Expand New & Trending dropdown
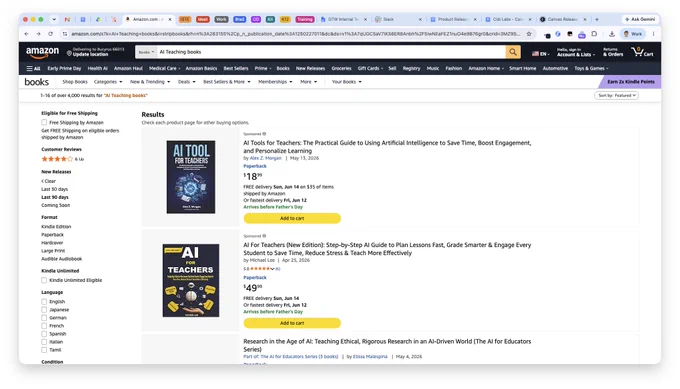 [x=150, y=82]
